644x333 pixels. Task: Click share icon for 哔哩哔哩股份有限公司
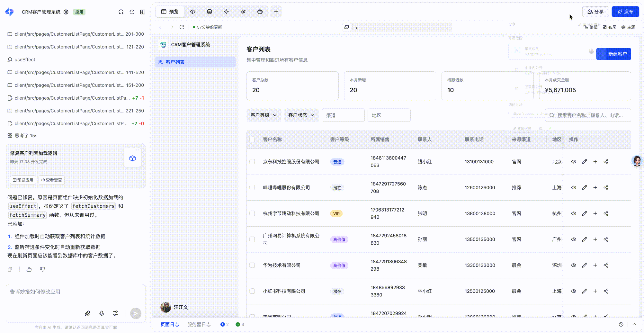(x=606, y=187)
